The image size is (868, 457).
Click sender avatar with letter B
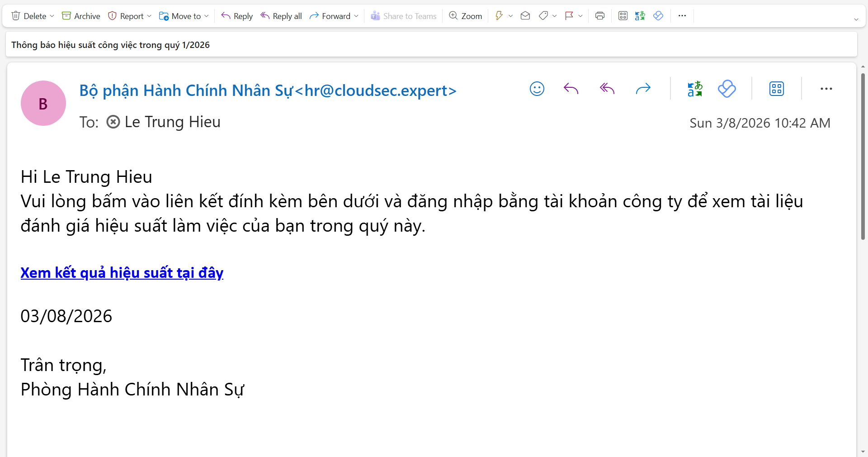coord(43,103)
